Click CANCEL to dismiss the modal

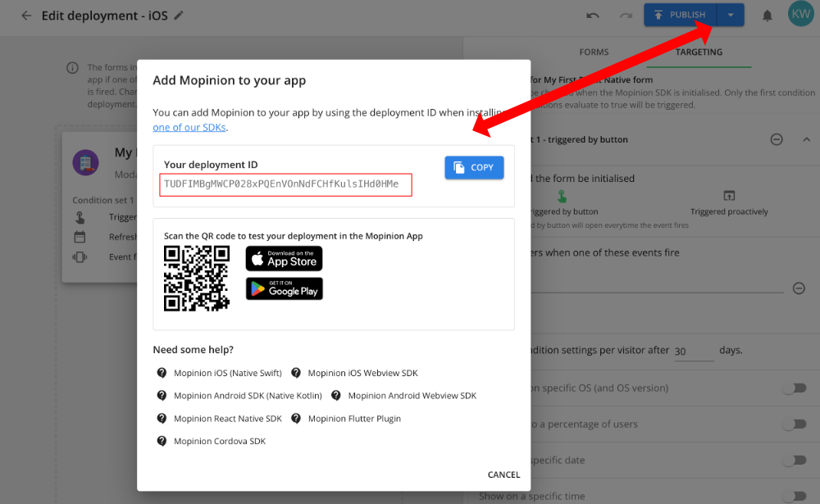(503, 474)
